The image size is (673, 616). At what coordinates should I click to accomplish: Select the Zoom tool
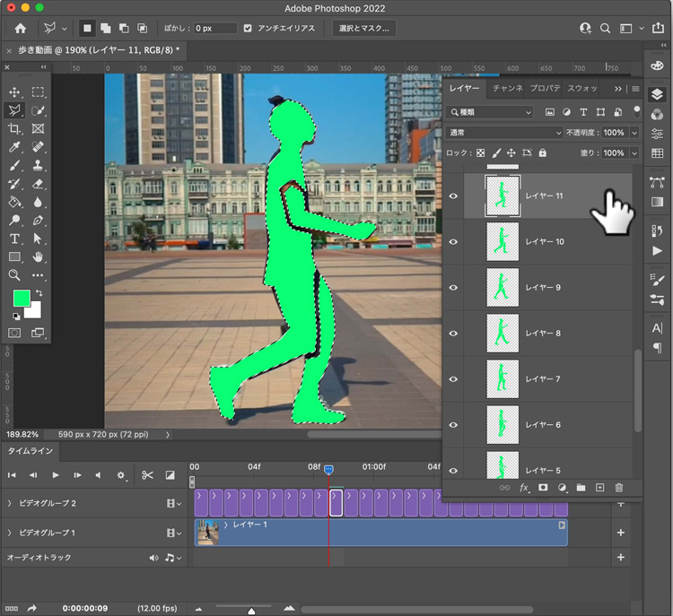14,275
